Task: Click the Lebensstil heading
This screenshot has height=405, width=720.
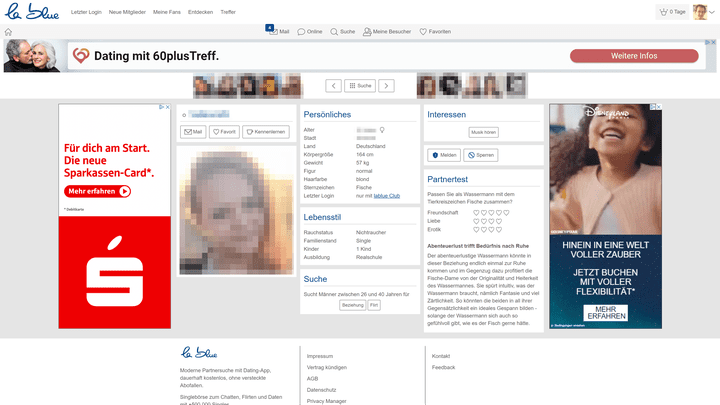Action: 322,217
